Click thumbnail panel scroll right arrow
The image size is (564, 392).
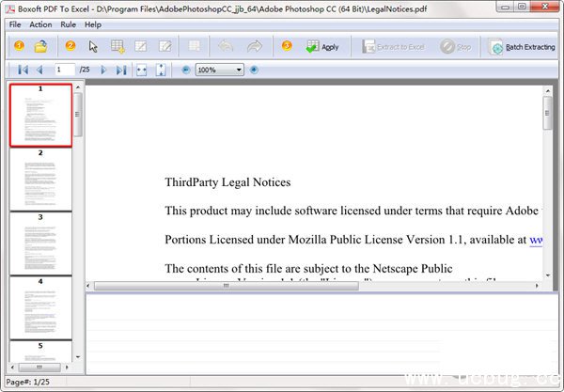click(67, 368)
